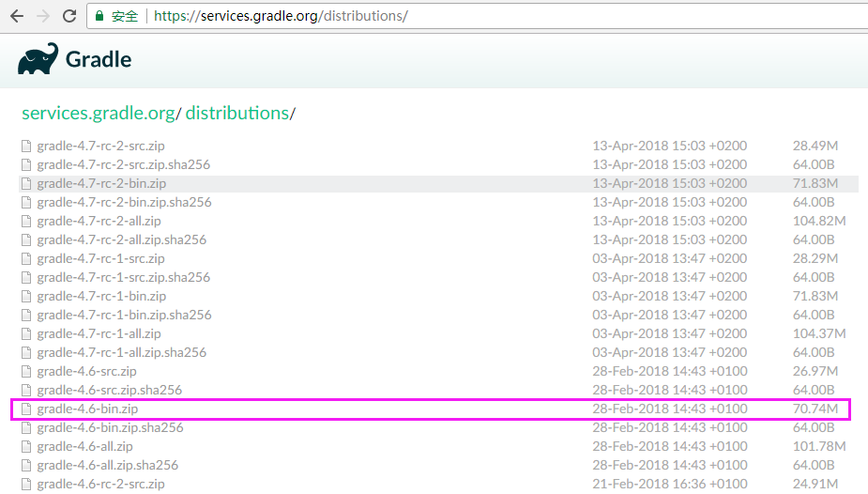Download gradle-4.6-bin.zip
Viewport: 868px width, 494px height.
87,409
